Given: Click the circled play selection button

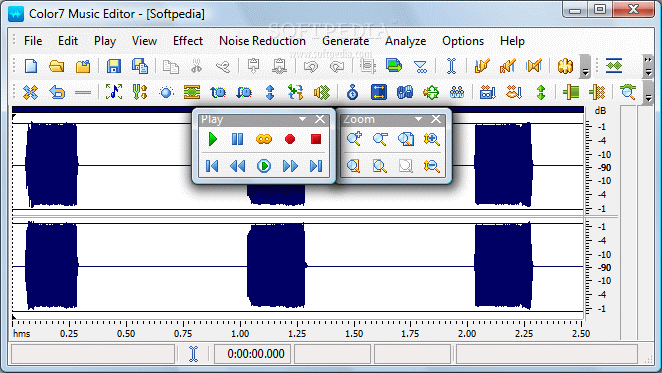Looking at the screenshot, I should coord(264,166).
